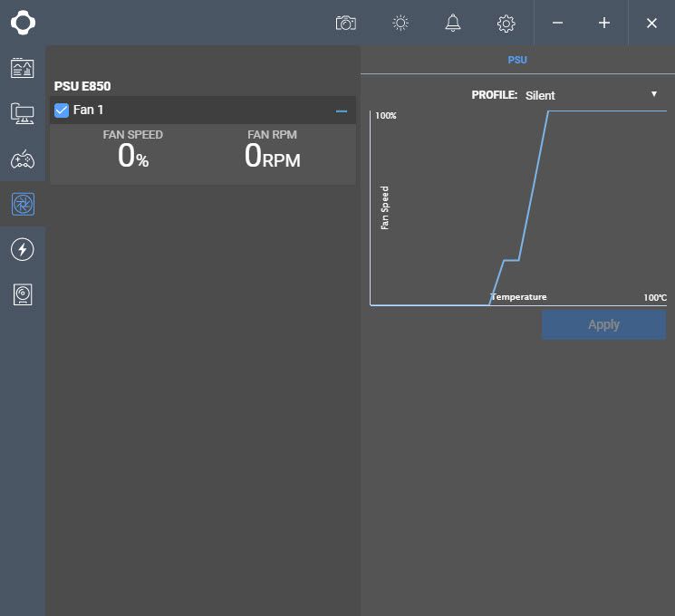Switch to the PSU tab

[517, 60]
